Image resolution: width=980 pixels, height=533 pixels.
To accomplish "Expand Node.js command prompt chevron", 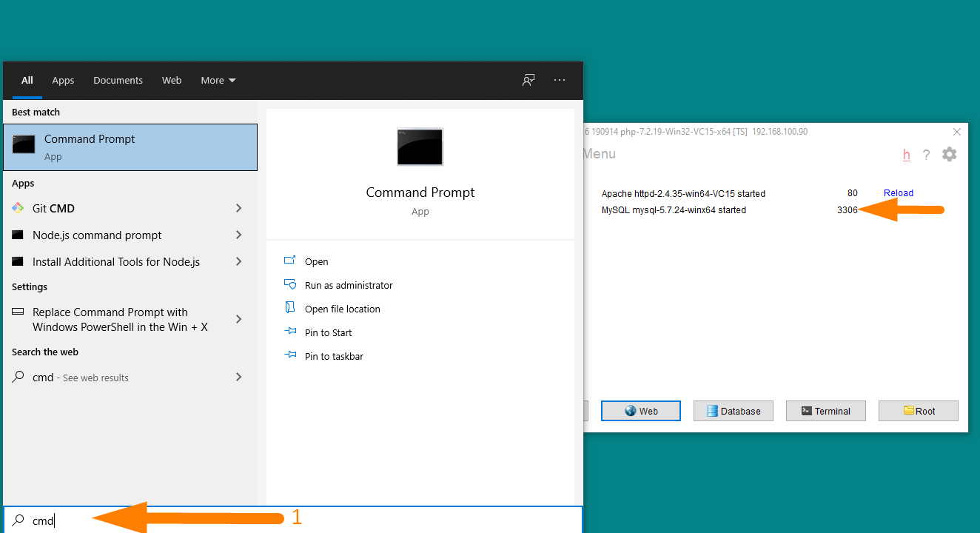I will tap(238, 235).
